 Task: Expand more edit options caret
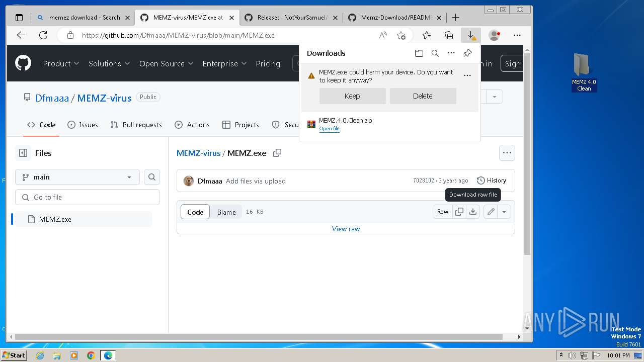point(504,212)
